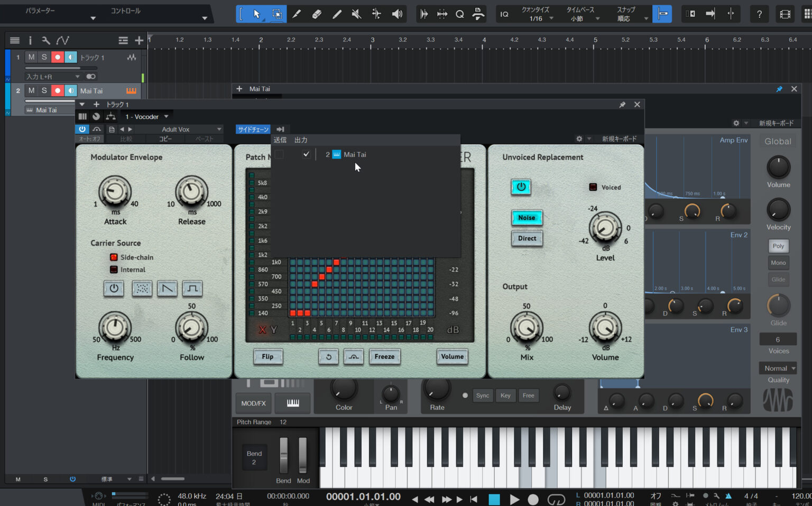Click the Flip button below the filter matrix
The width and height of the screenshot is (812, 506).
268,357
